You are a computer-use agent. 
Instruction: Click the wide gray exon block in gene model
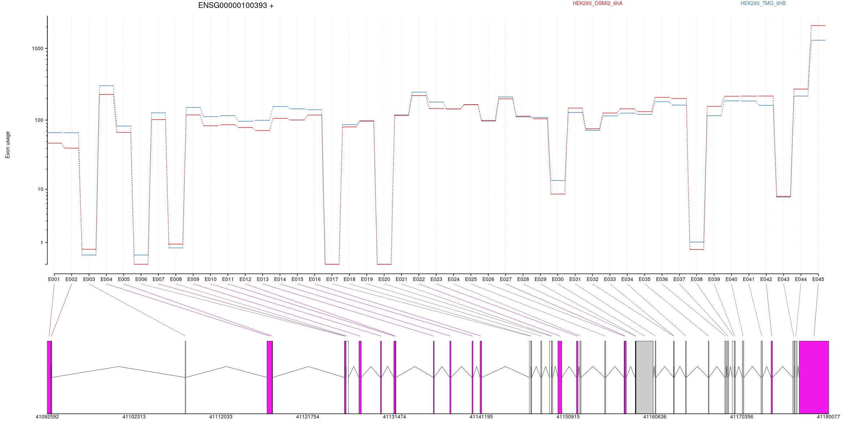click(644, 377)
